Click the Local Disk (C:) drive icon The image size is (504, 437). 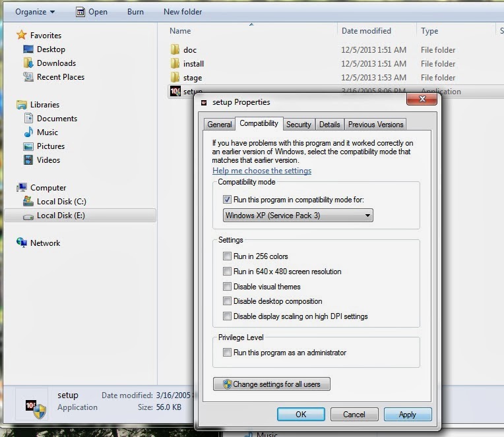28,201
